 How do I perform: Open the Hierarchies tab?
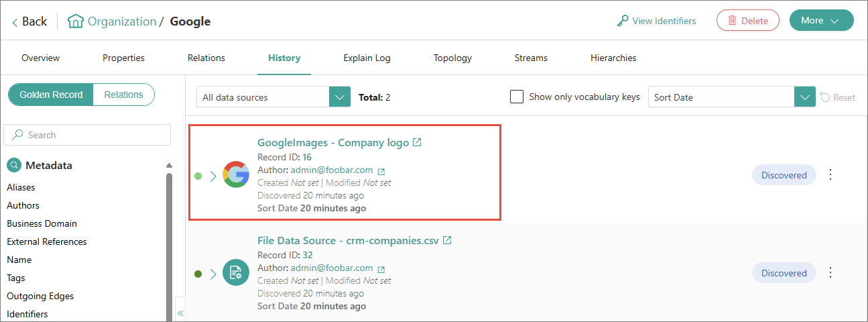[x=613, y=58]
